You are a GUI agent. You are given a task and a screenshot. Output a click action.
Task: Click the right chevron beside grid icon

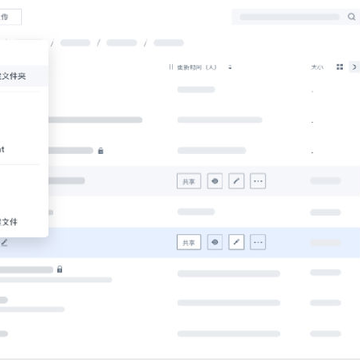point(354,67)
